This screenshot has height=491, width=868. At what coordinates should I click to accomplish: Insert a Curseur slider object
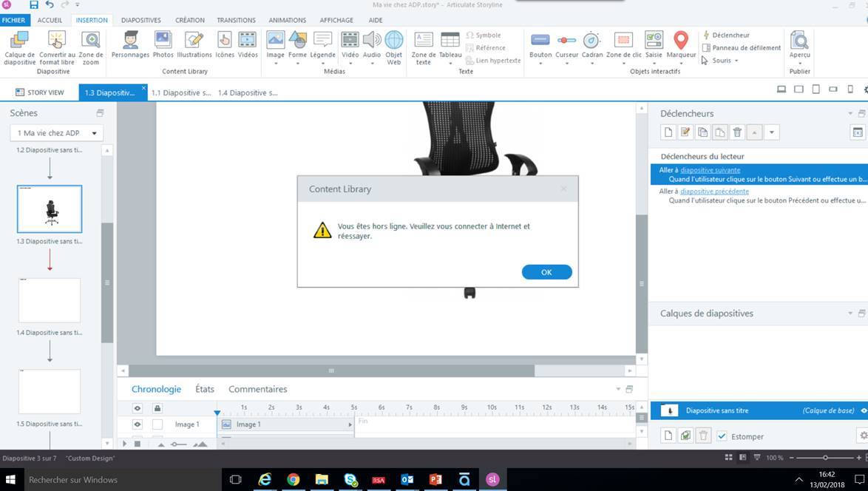click(566, 44)
